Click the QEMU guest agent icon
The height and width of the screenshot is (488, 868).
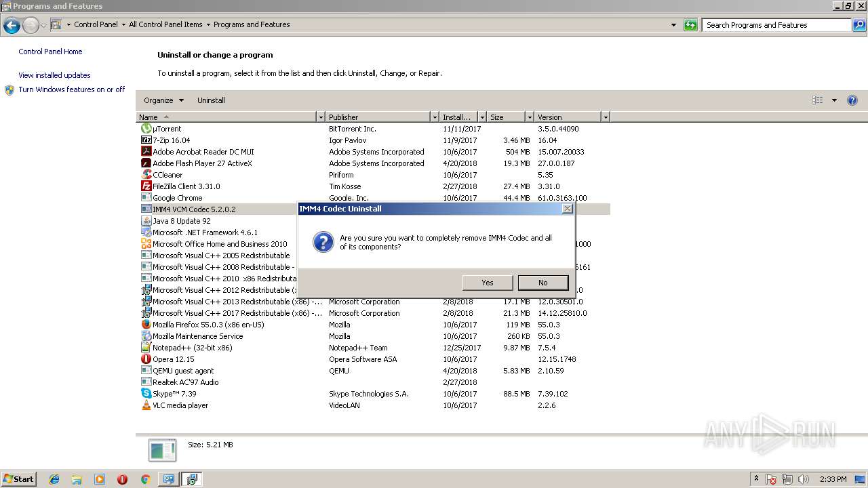click(146, 371)
